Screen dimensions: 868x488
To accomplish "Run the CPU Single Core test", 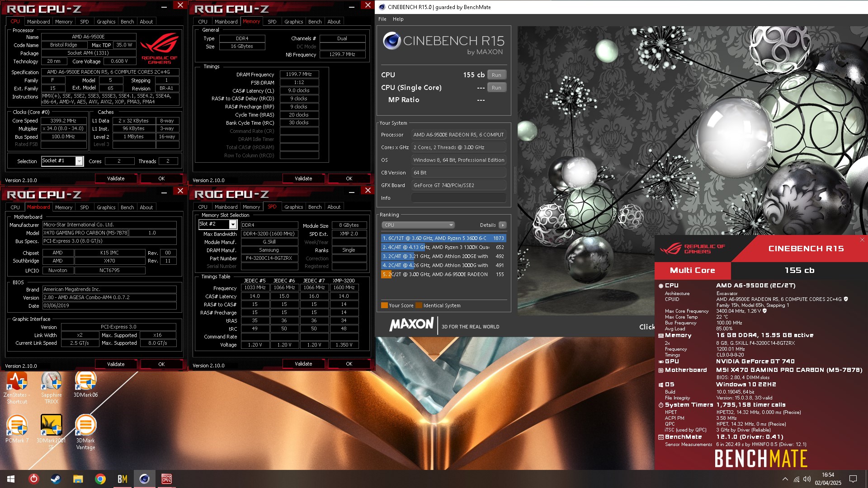I will tap(496, 88).
